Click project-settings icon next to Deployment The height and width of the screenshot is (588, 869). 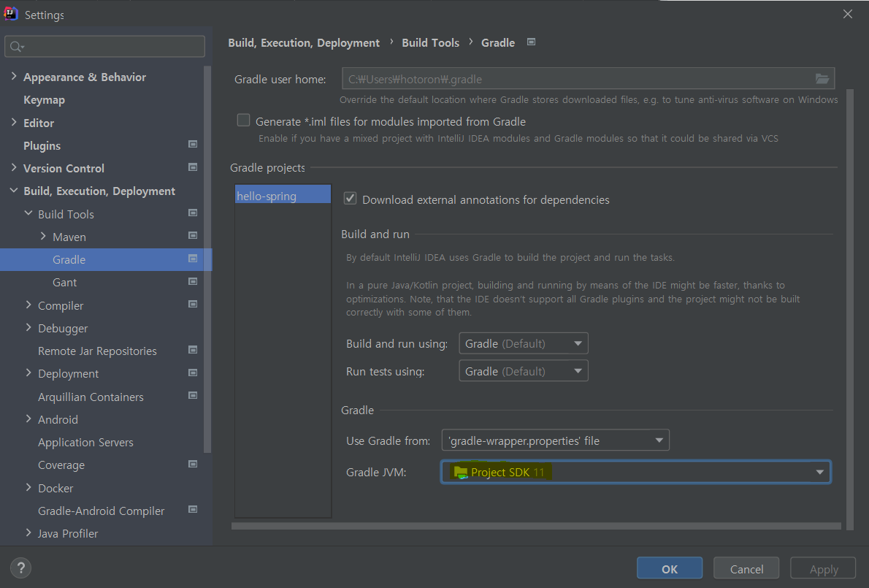point(193,373)
